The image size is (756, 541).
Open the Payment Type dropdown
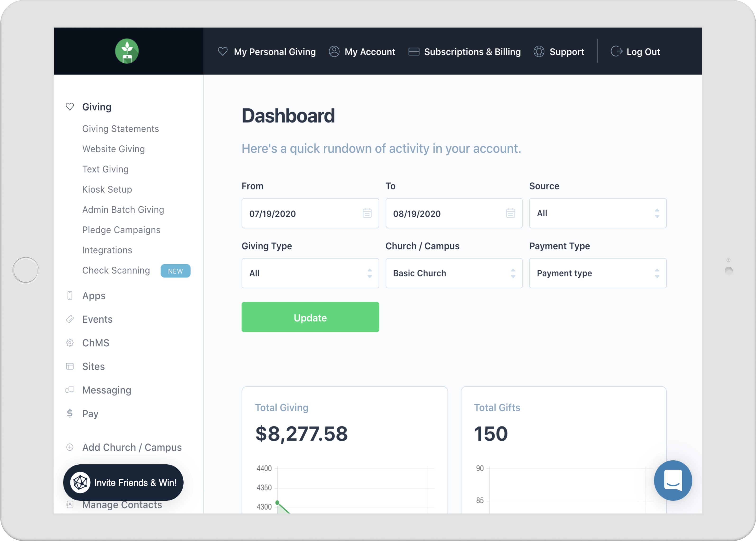click(598, 273)
